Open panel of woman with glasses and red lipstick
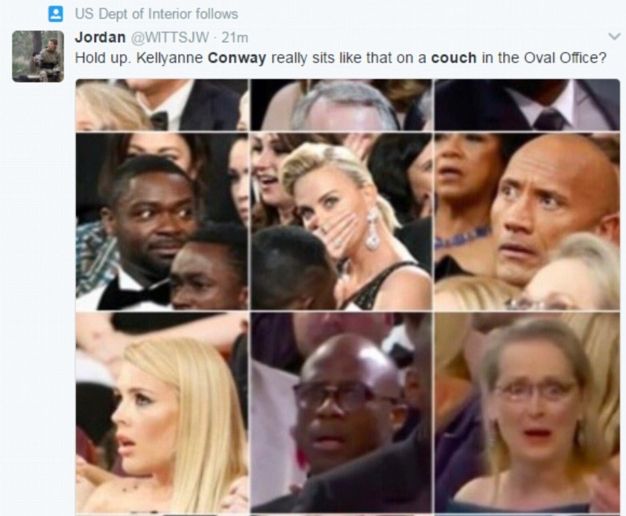Image resolution: width=626 pixels, height=516 pixels. tap(527, 413)
